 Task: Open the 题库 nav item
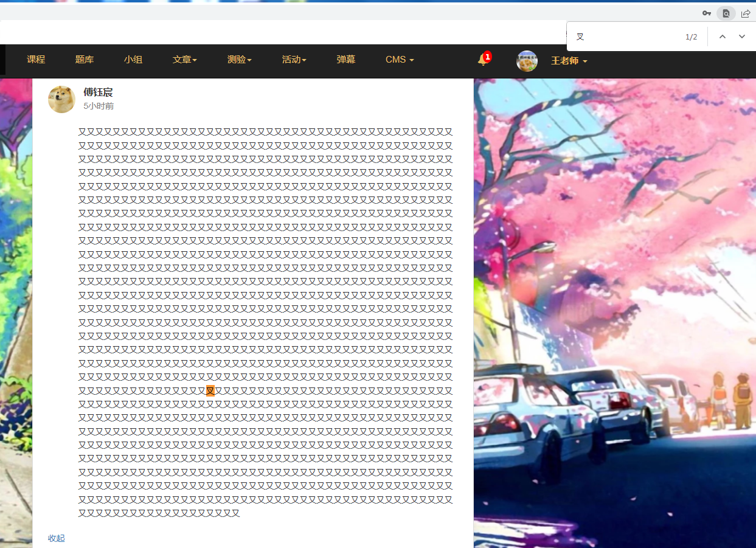pos(85,60)
